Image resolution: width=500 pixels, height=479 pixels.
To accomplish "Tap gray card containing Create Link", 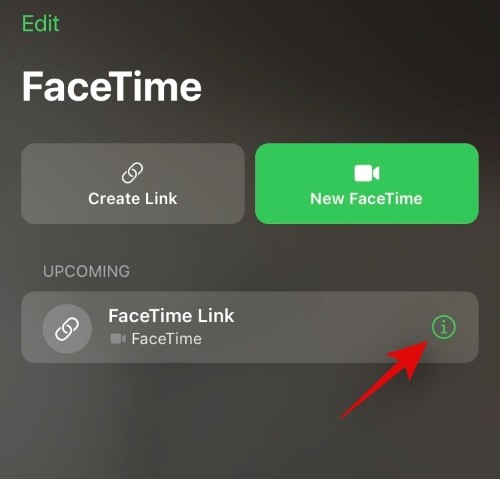I will pos(133,183).
